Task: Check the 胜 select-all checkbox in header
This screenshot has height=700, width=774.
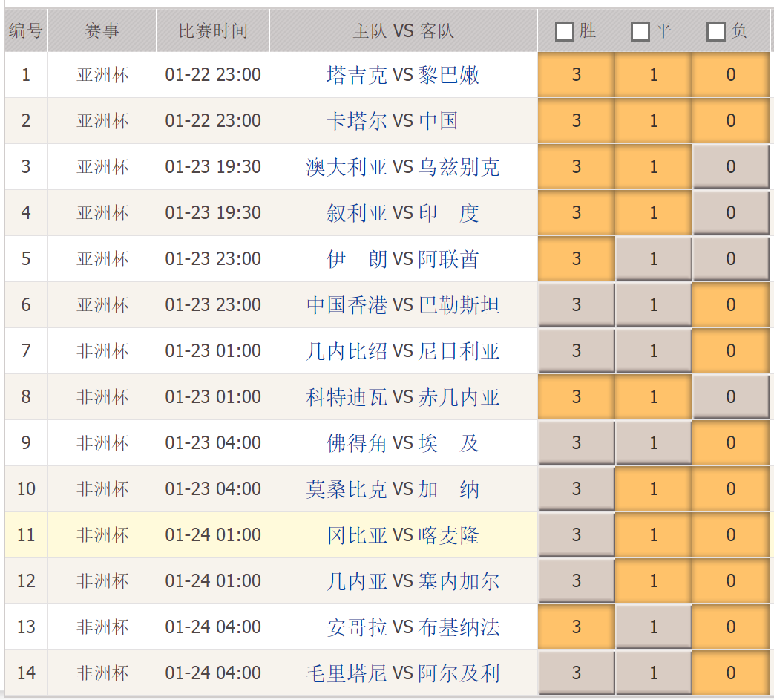Action: 564,32
